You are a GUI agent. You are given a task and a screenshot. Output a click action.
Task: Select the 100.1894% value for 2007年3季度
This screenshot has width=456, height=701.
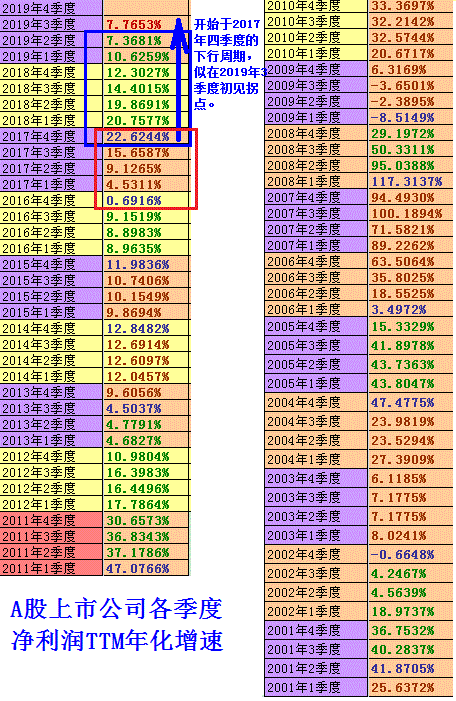pos(411,213)
